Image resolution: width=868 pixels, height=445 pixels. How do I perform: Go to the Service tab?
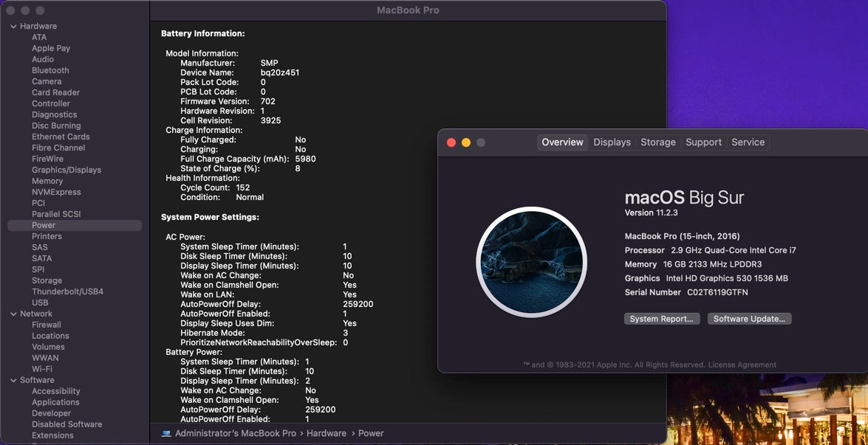[748, 142]
